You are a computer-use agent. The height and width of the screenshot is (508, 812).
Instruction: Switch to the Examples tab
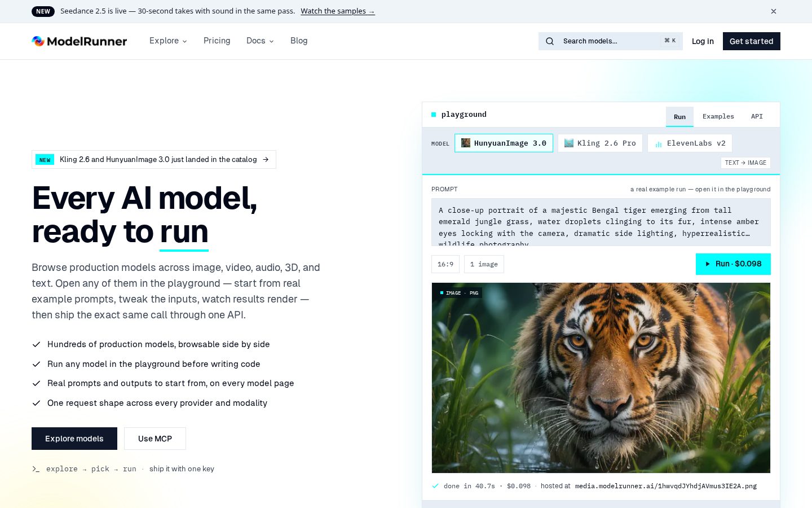718,116
